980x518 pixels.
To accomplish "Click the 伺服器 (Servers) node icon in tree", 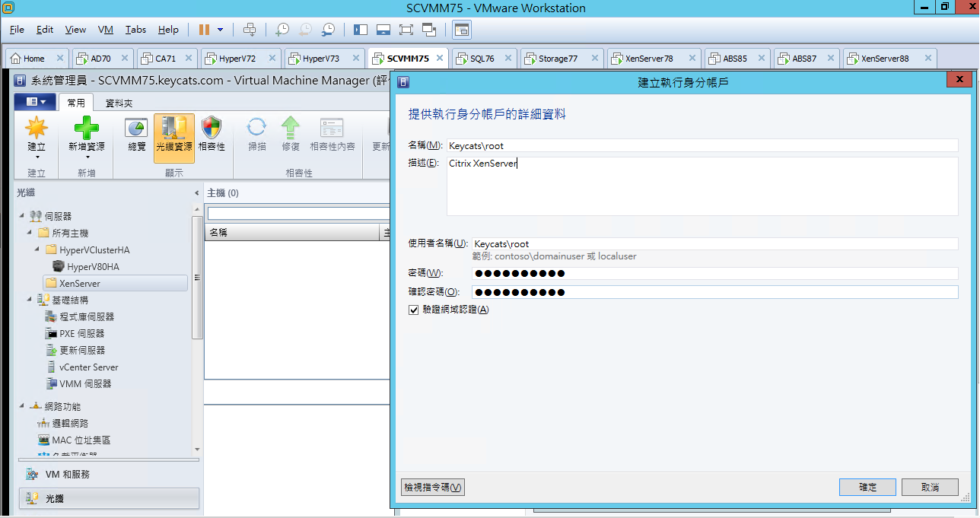I will (x=36, y=217).
